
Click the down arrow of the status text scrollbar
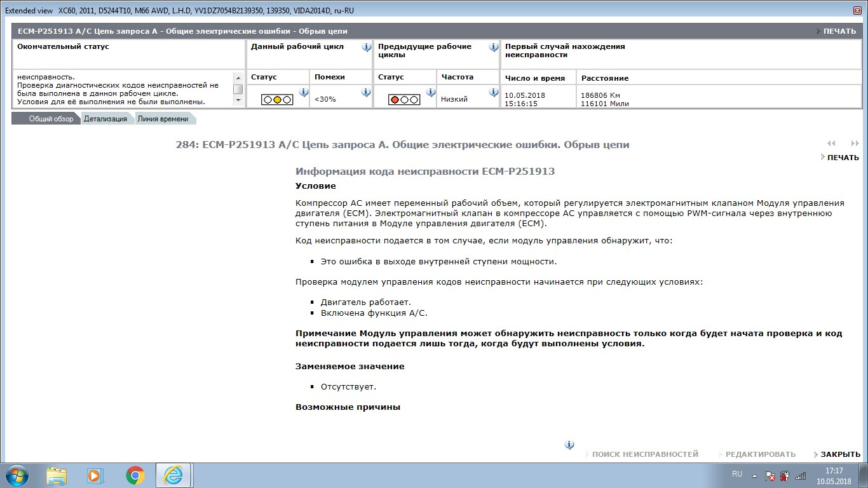coord(238,100)
